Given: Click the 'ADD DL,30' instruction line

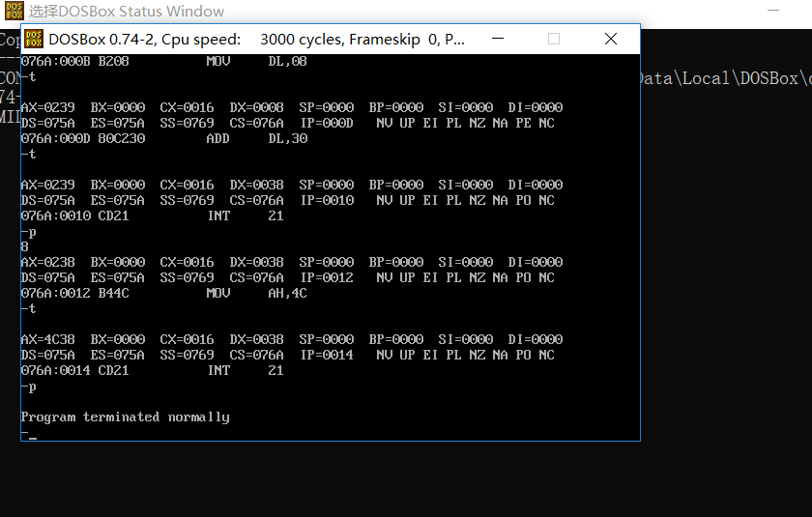Looking at the screenshot, I should click(164, 139).
